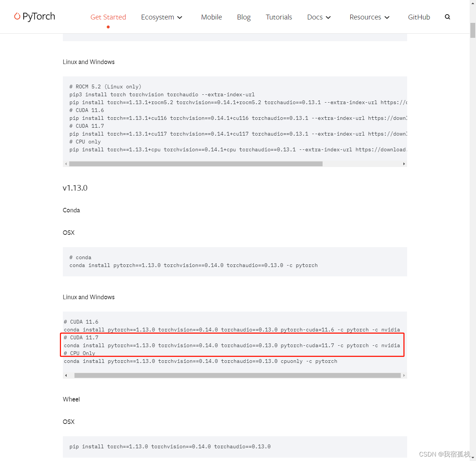The image size is (476, 461).
Task: Click the OSX conda install pytorch==1.13.0 command
Action: click(x=193, y=265)
